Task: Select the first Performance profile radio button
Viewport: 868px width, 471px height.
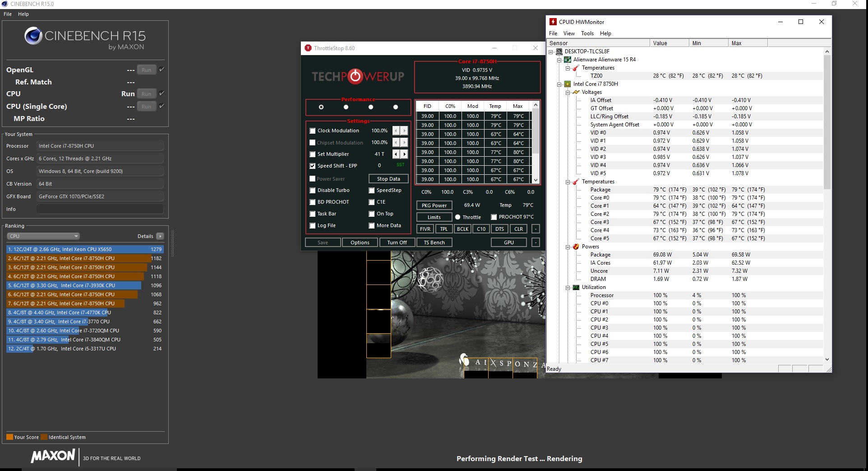Action: tap(321, 107)
